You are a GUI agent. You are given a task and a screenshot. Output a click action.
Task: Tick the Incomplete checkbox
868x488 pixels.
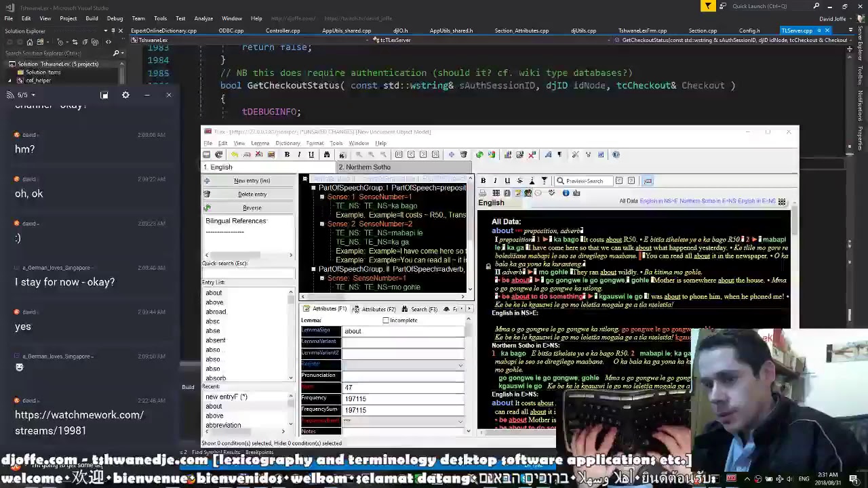coord(386,321)
